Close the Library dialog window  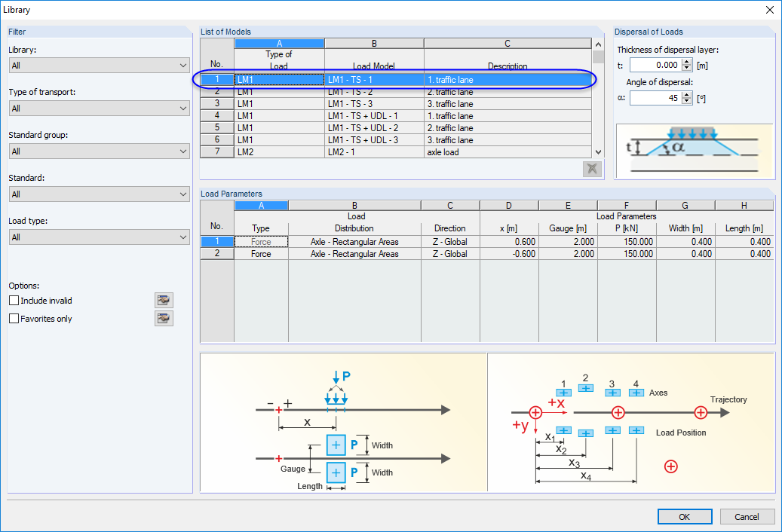pos(769,10)
